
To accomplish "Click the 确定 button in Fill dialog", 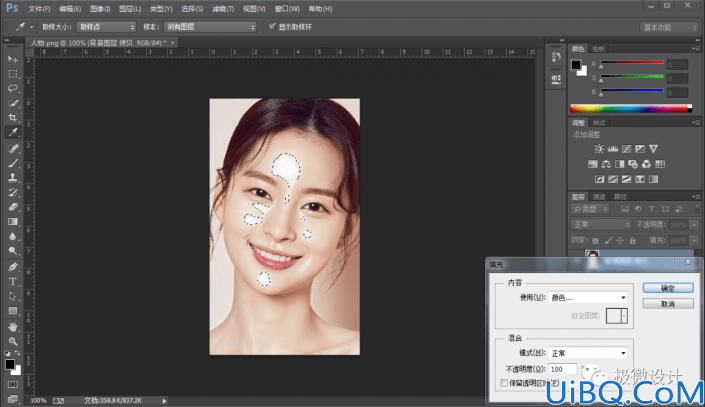I will pos(668,288).
